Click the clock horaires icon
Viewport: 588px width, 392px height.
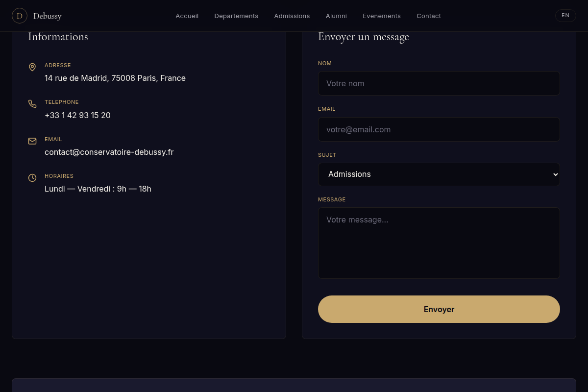(x=32, y=178)
